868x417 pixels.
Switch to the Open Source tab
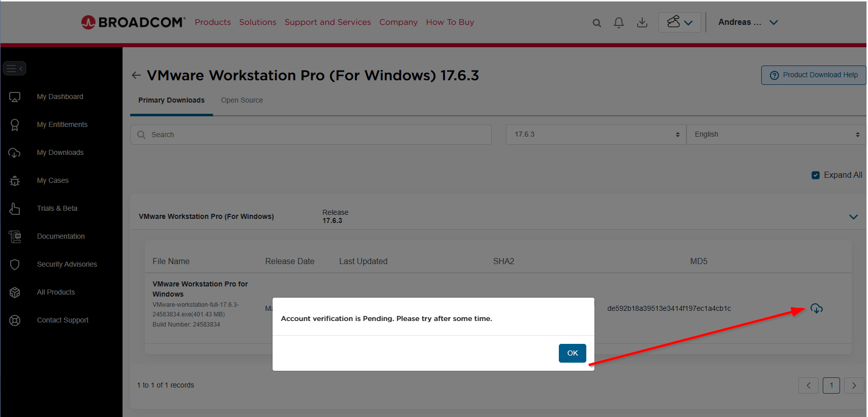[x=242, y=101]
